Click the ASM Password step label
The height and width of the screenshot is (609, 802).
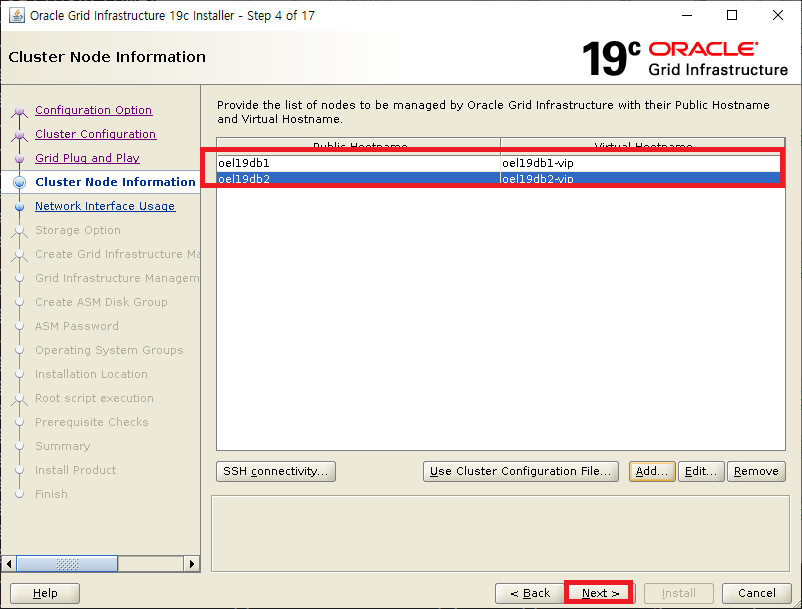click(x=77, y=326)
